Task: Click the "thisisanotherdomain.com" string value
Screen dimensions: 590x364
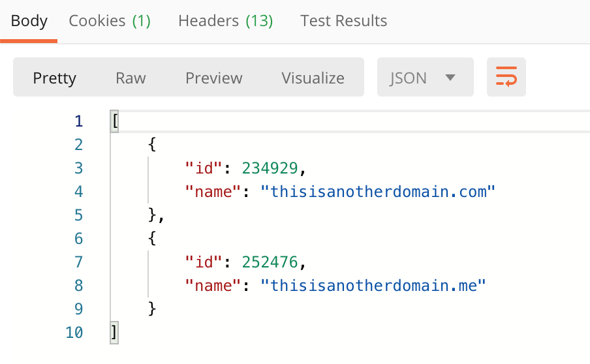Action: [x=378, y=192]
